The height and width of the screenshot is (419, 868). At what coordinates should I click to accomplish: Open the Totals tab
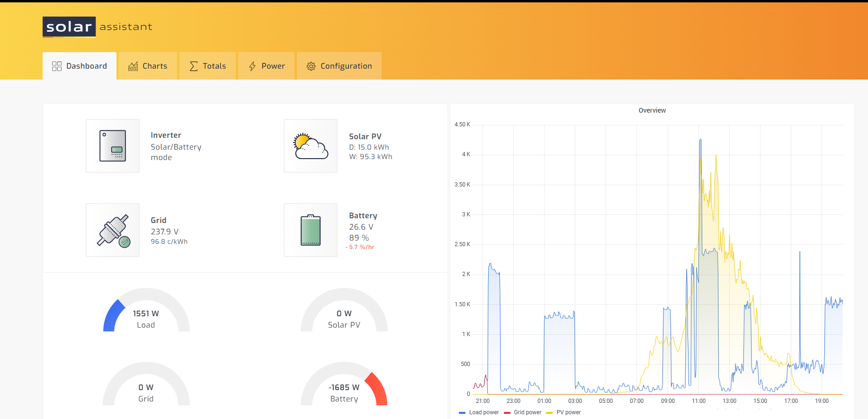(x=208, y=66)
